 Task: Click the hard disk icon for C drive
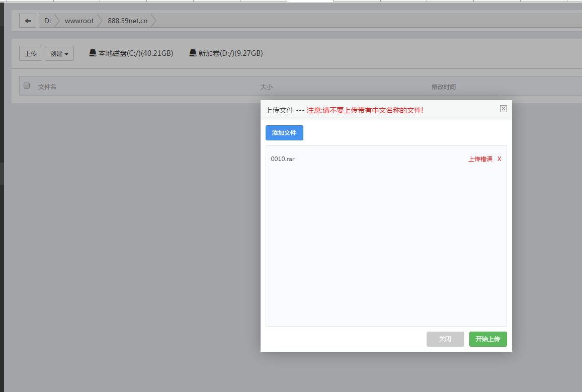(x=93, y=53)
